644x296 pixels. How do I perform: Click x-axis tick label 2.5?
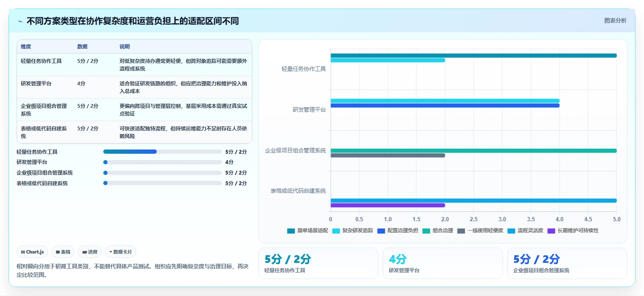coord(474,220)
